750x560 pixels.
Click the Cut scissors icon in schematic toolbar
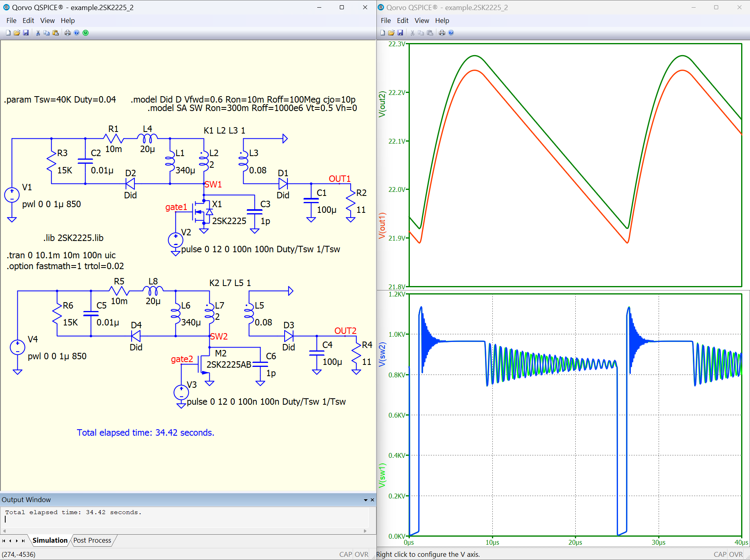(x=38, y=33)
